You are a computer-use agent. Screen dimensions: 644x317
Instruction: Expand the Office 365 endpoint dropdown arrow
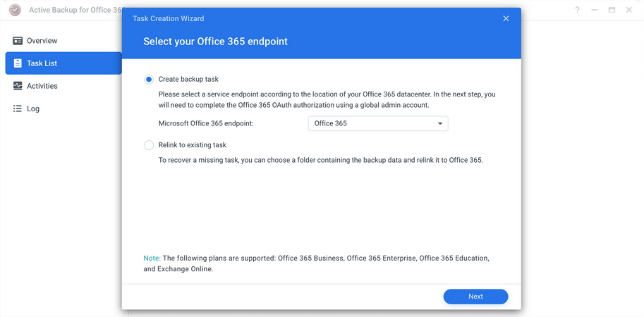tap(440, 123)
